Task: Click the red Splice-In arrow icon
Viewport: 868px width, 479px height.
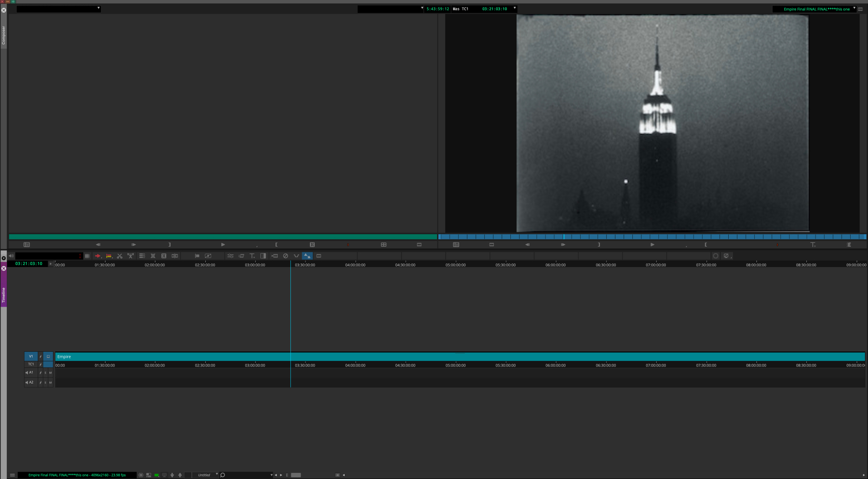Action: (x=98, y=256)
